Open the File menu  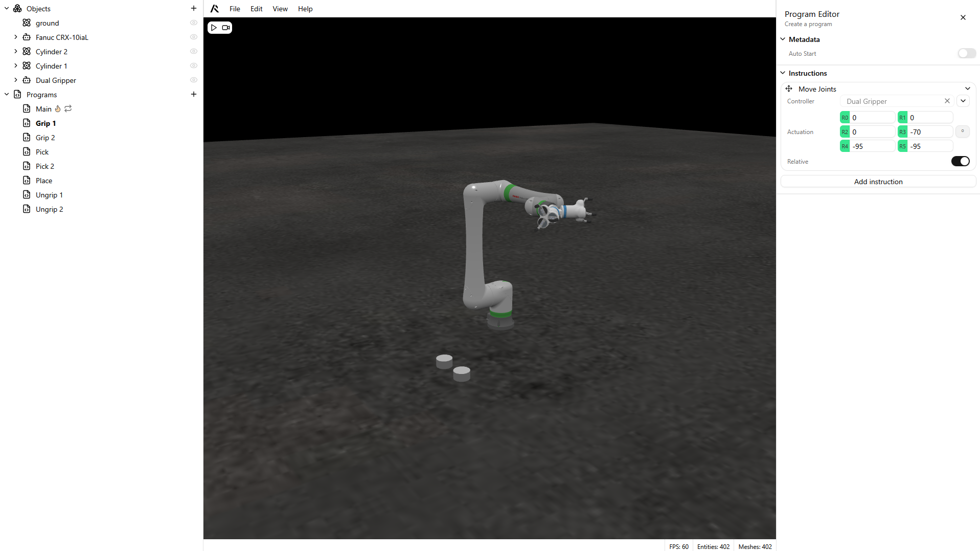point(235,9)
